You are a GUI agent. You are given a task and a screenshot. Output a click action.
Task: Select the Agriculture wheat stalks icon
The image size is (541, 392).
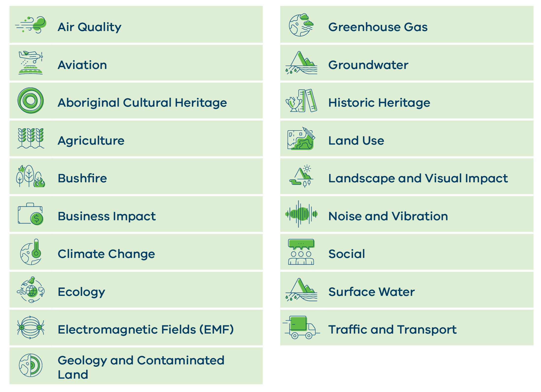tap(31, 138)
